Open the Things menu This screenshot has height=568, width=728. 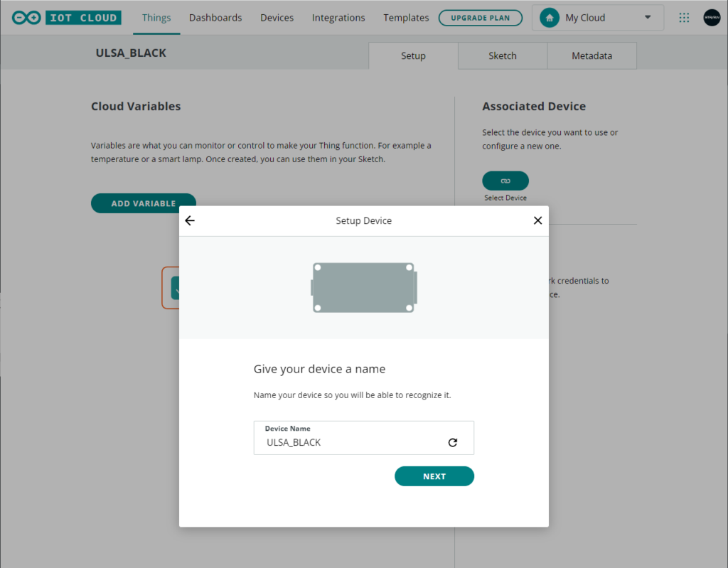(156, 18)
